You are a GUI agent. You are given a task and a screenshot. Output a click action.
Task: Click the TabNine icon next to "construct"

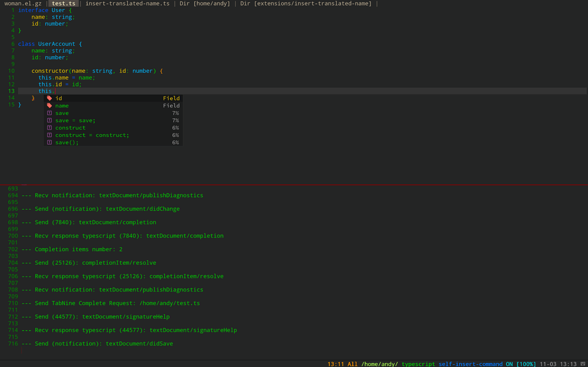pyautogui.click(x=49, y=127)
